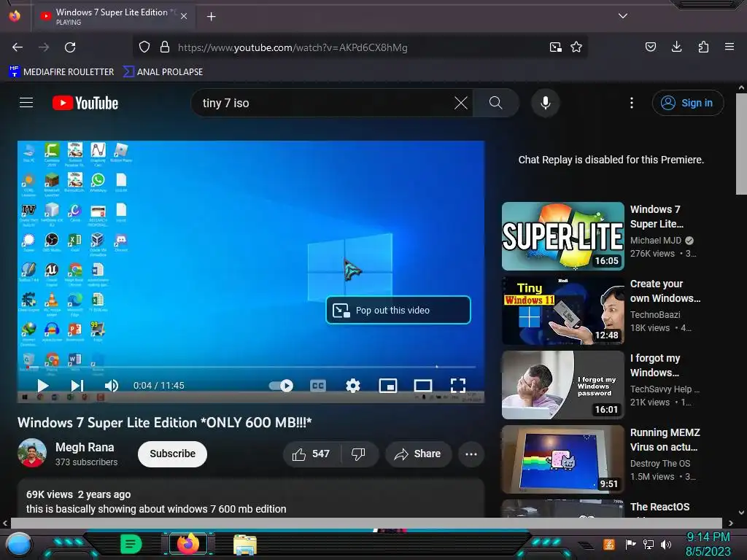Viewport: 747px width, 560px height.
Task: Click the picture-in-picture icon in the address bar
Action: click(x=555, y=47)
